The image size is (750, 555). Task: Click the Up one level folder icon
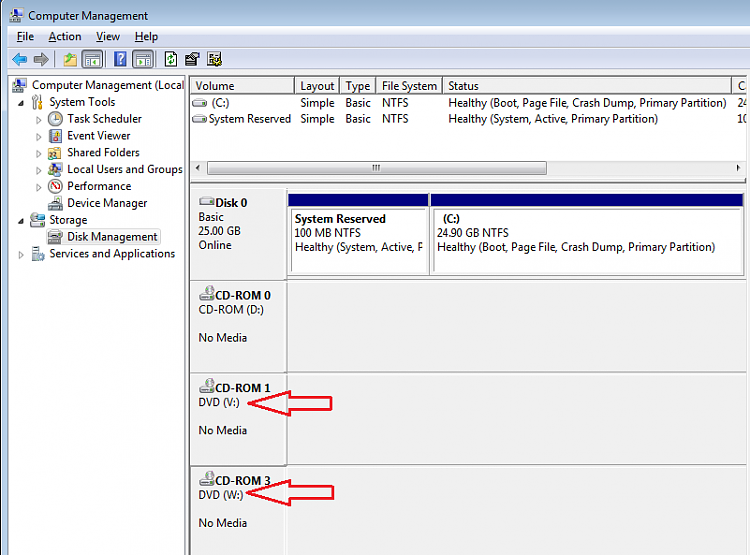(70, 59)
